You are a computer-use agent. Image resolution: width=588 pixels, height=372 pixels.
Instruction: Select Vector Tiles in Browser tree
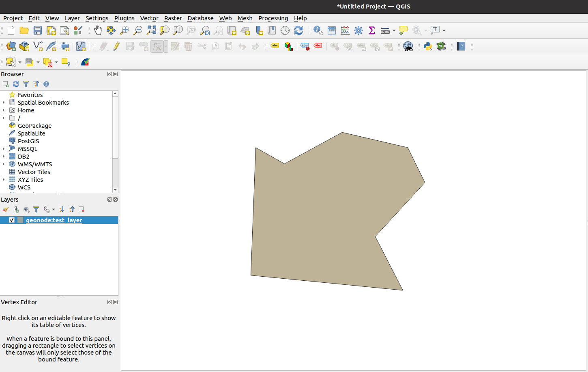click(34, 172)
